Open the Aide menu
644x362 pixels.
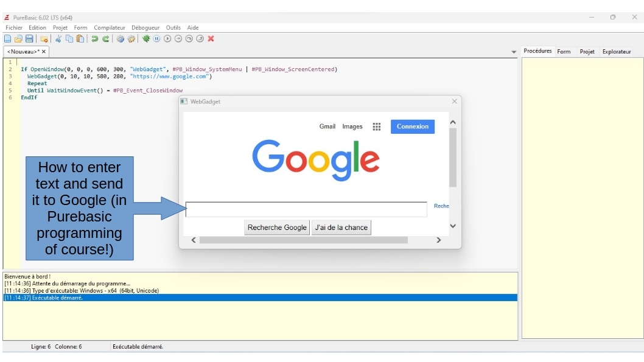(x=193, y=28)
